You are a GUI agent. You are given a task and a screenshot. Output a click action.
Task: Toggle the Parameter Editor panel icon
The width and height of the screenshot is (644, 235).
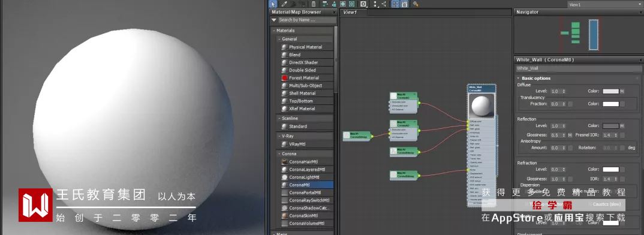click(405, 4)
